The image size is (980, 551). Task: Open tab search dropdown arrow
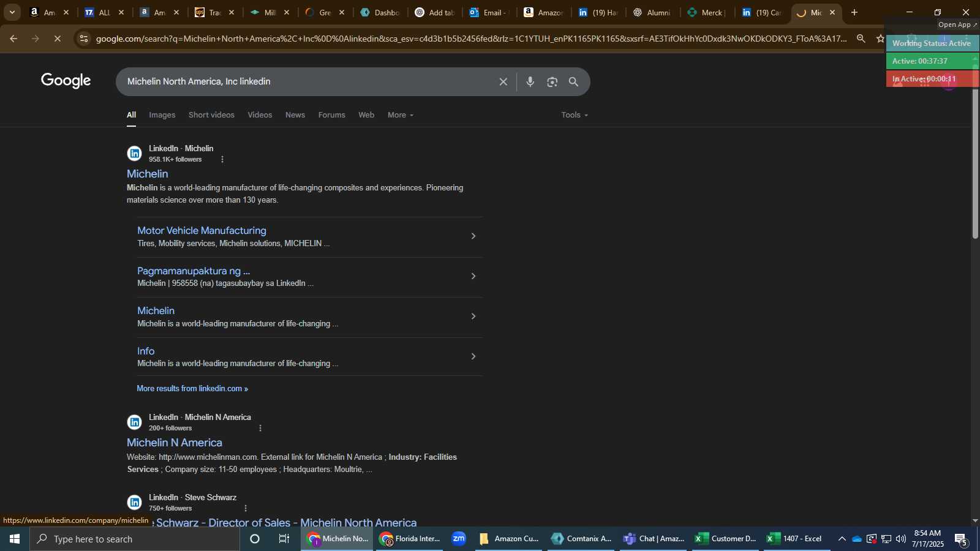pos(12,12)
